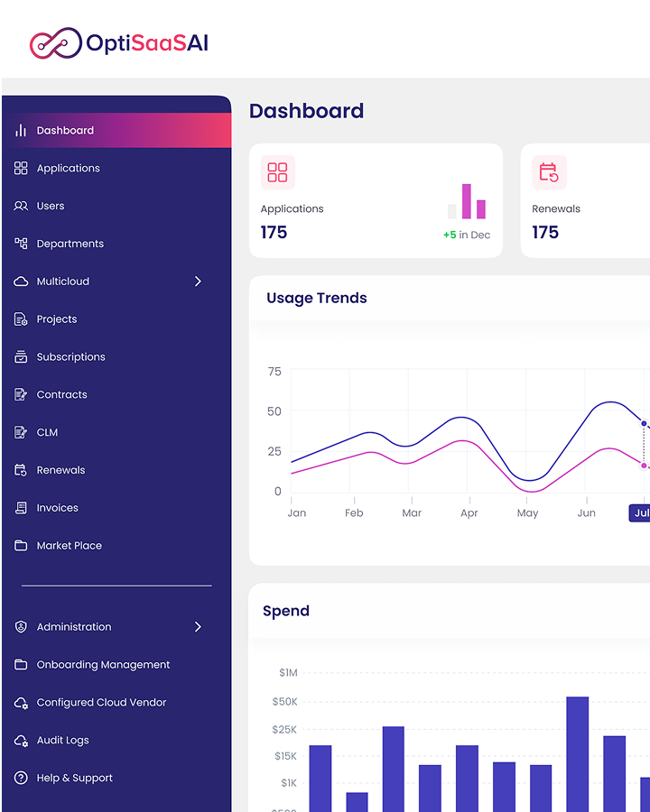
Task: Click the Users people icon
Action: [21, 206]
